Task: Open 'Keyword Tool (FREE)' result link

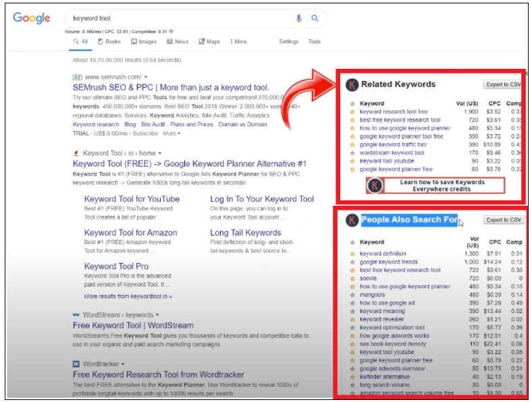Action: [189, 164]
